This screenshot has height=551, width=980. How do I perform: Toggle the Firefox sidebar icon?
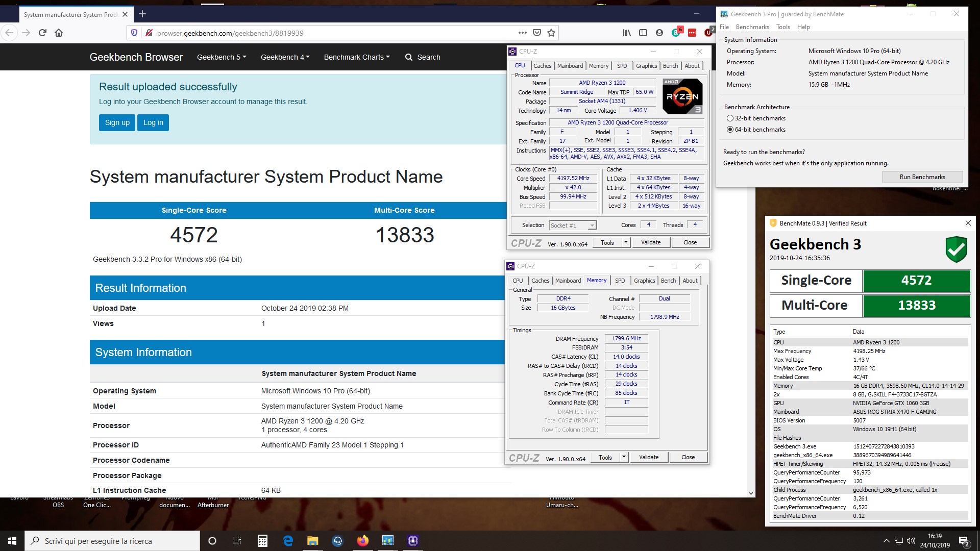tap(643, 33)
